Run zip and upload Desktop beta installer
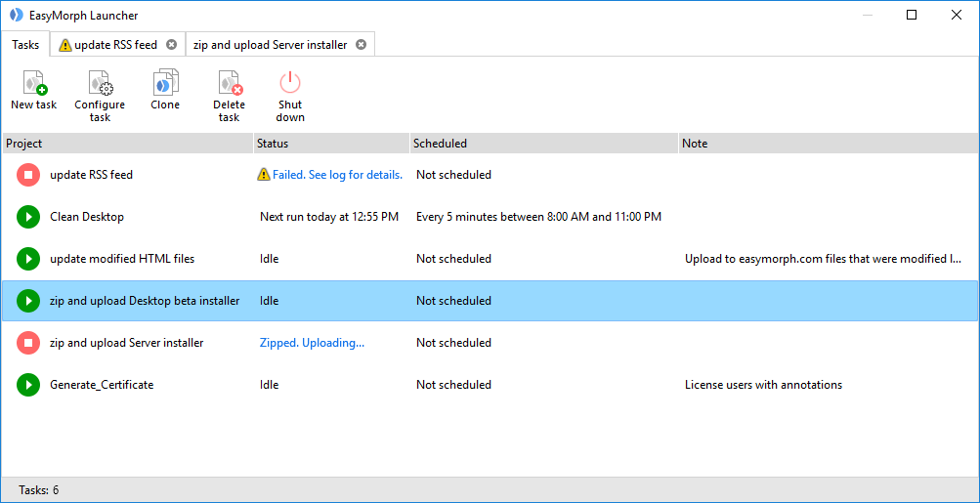This screenshot has width=980, height=503. tap(28, 301)
